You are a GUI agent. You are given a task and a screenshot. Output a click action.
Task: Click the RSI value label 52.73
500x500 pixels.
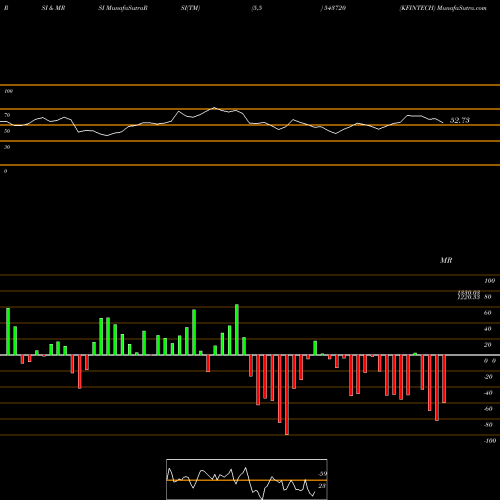(460, 120)
